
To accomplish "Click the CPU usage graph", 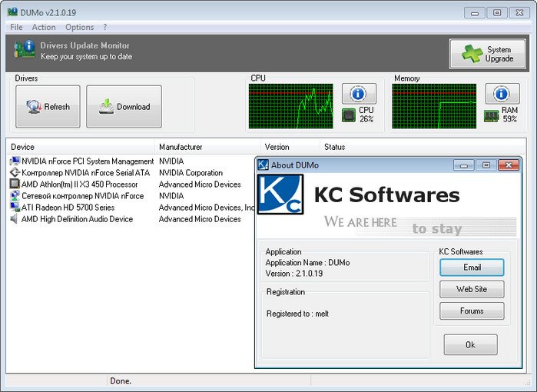I will (290, 106).
